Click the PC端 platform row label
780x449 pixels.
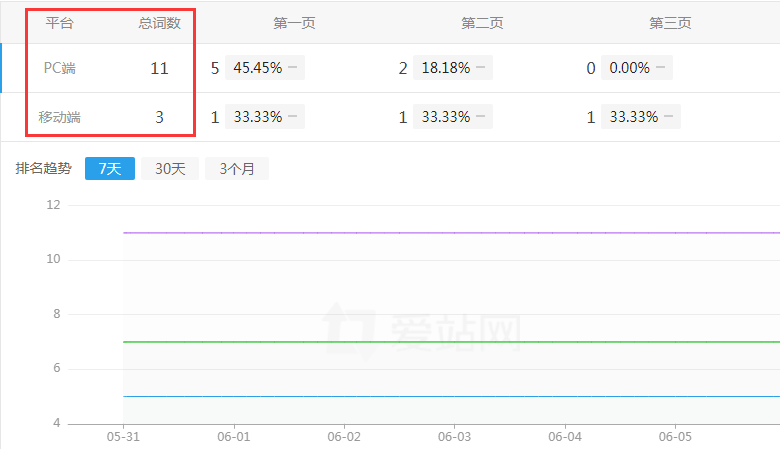coord(60,68)
